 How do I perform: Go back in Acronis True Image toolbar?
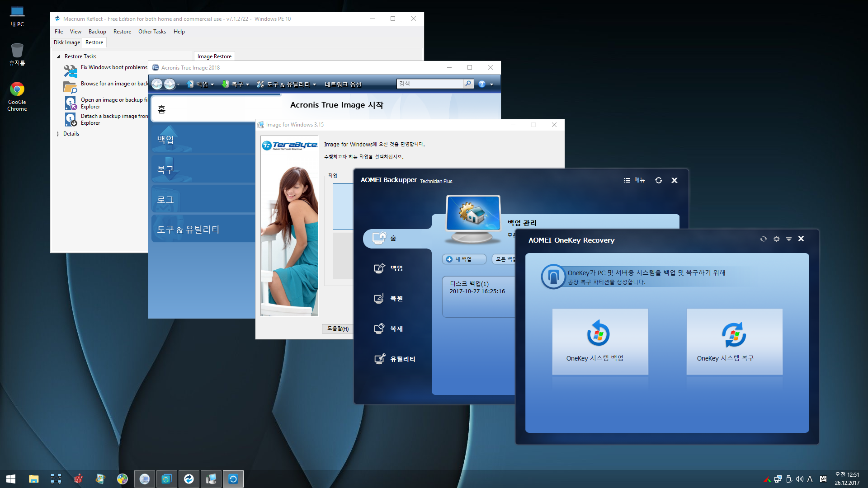157,84
